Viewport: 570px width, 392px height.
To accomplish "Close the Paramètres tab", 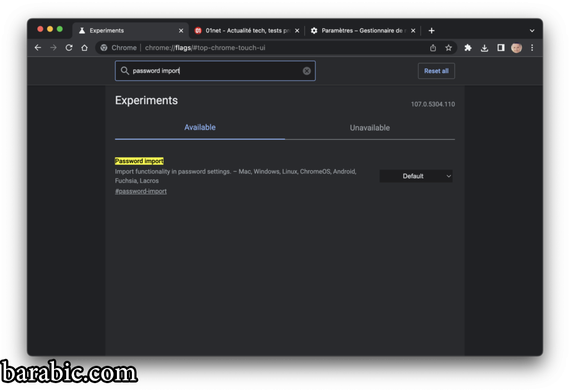I will (413, 31).
